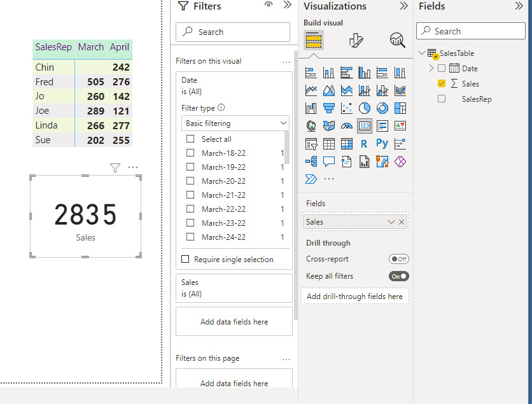Select the gauge visual
The image size is (532, 404).
(x=346, y=126)
